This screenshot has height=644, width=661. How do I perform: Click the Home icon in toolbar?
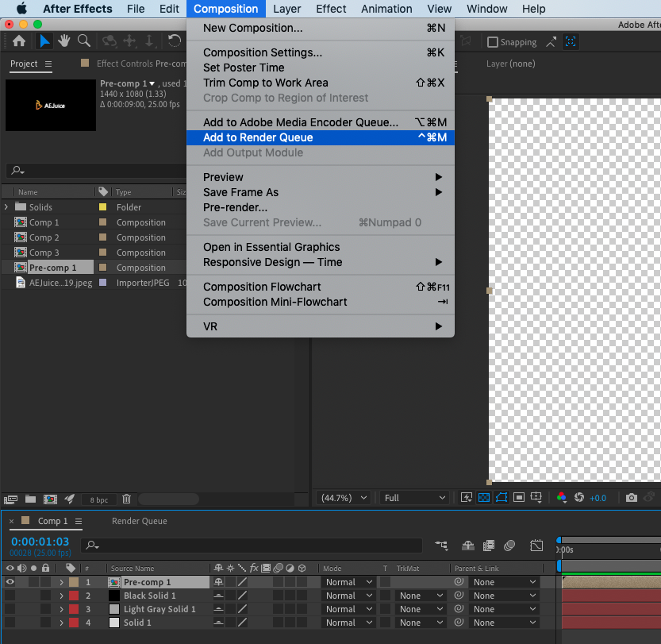(18, 41)
